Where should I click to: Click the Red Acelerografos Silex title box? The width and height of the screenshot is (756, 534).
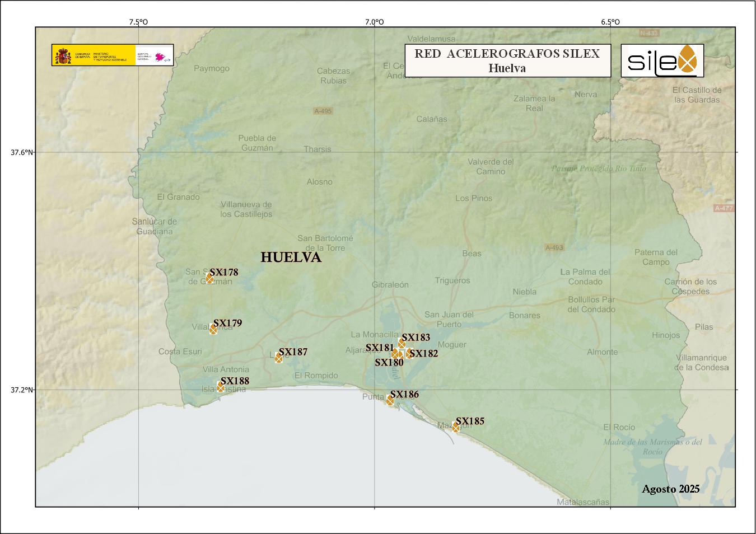(x=507, y=60)
